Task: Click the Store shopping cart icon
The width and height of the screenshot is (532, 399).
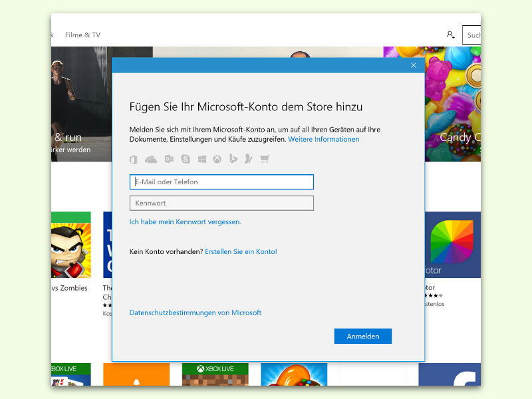Action: point(265,159)
